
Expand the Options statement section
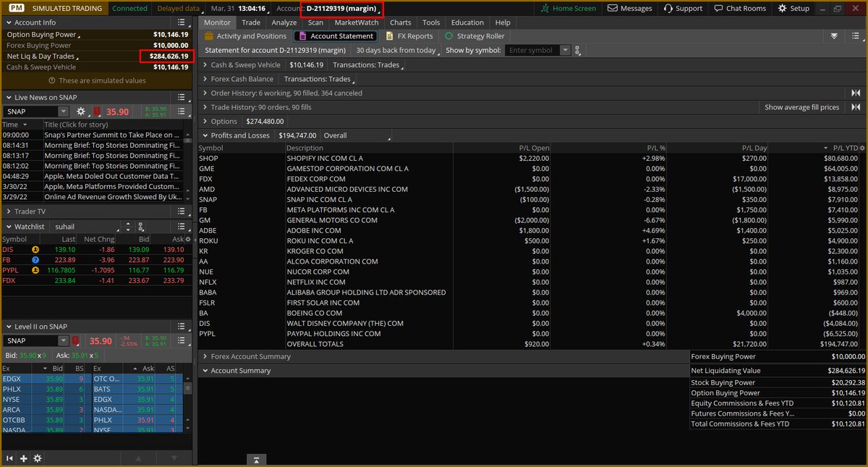pos(205,121)
